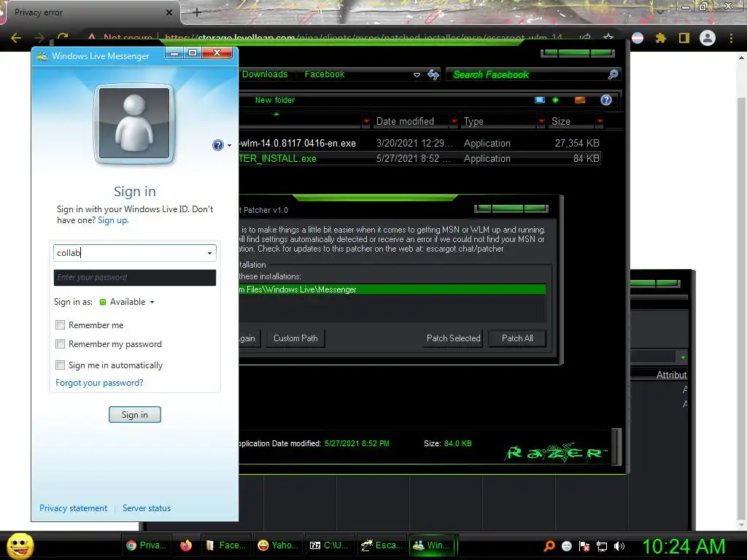Screen dimensions: 747x560
Task: Click the Forgot your password link
Action: pos(99,383)
